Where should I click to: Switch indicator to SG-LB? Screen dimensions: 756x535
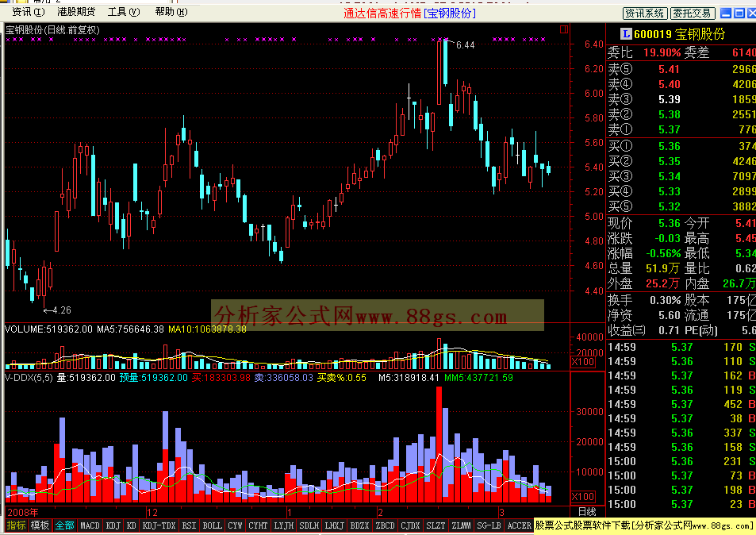489,525
